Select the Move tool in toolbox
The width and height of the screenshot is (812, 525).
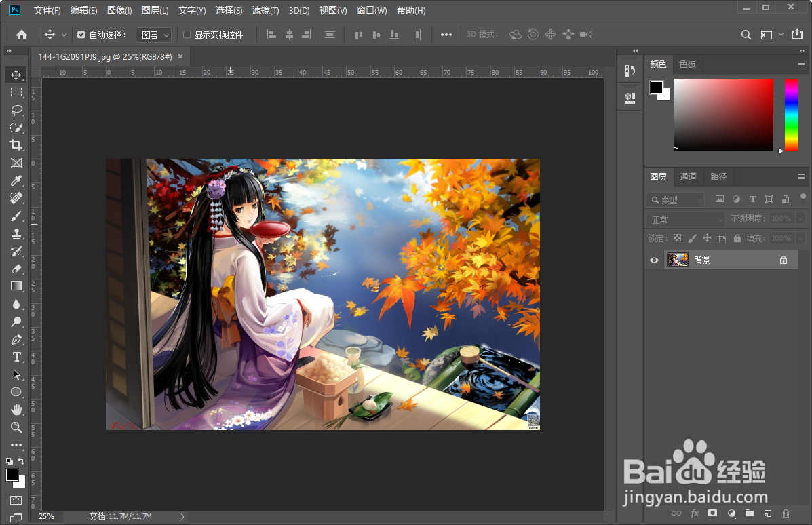pos(16,75)
